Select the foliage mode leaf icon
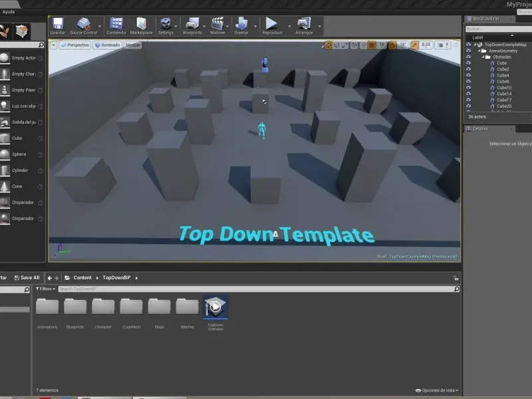This screenshot has height=399, width=532. (5, 31)
